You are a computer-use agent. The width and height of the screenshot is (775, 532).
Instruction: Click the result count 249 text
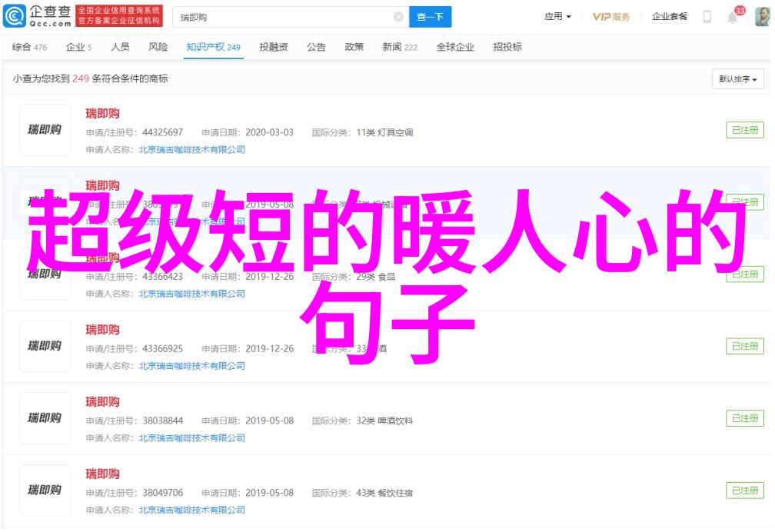pyautogui.click(x=81, y=78)
